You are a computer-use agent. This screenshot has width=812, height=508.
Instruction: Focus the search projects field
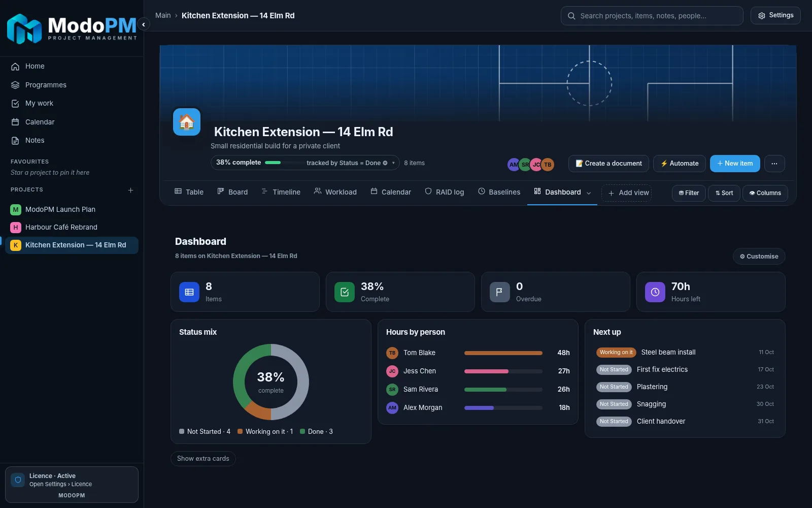pyautogui.click(x=652, y=16)
